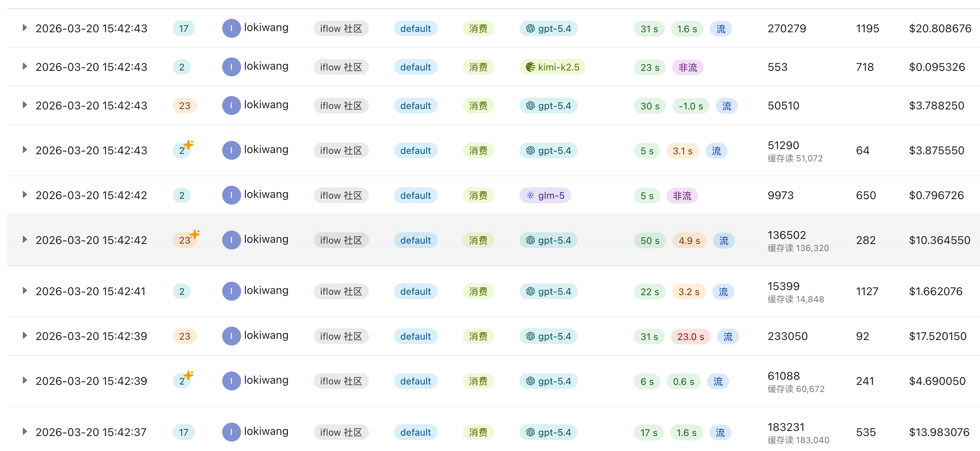Click the glm-5 model tag

coord(545,196)
